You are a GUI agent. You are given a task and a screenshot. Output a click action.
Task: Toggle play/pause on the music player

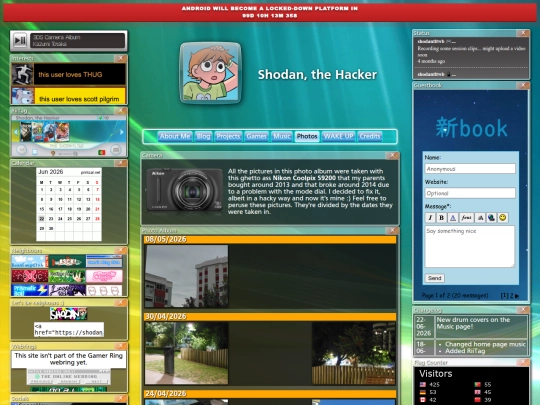point(20,41)
